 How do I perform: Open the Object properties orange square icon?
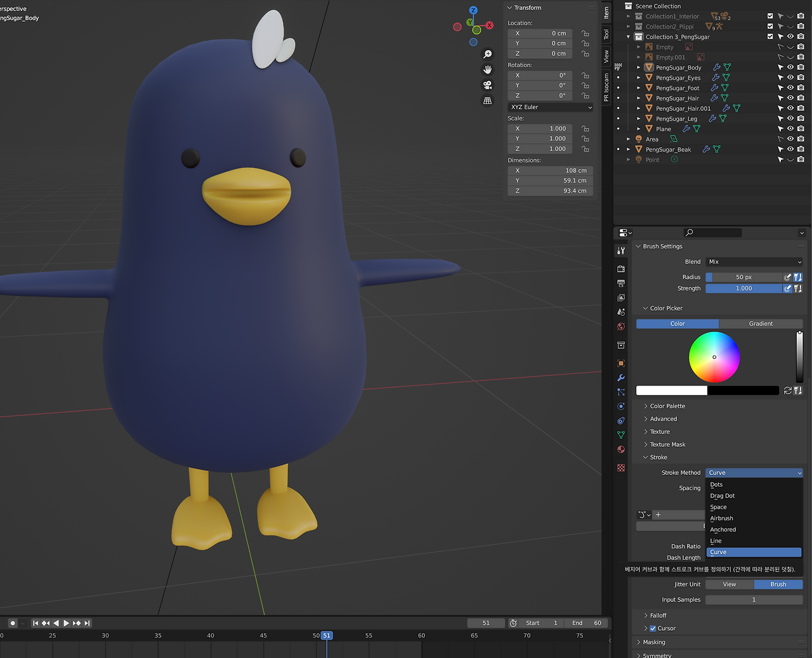pyautogui.click(x=621, y=363)
